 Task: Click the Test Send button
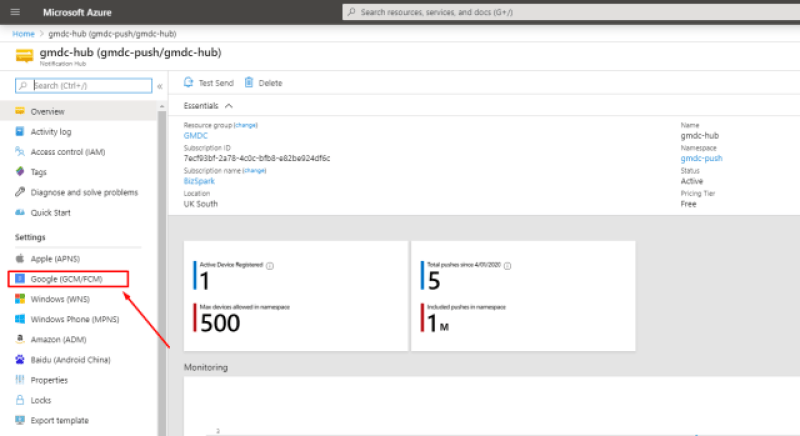pyautogui.click(x=208, y=83)
